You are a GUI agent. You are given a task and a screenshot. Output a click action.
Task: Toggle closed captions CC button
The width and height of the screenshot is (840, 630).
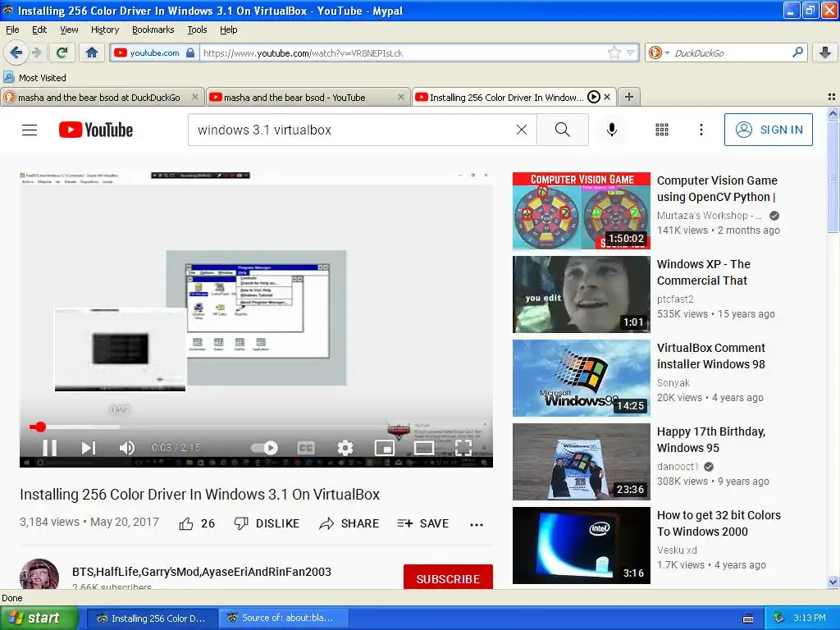[306, 447]
